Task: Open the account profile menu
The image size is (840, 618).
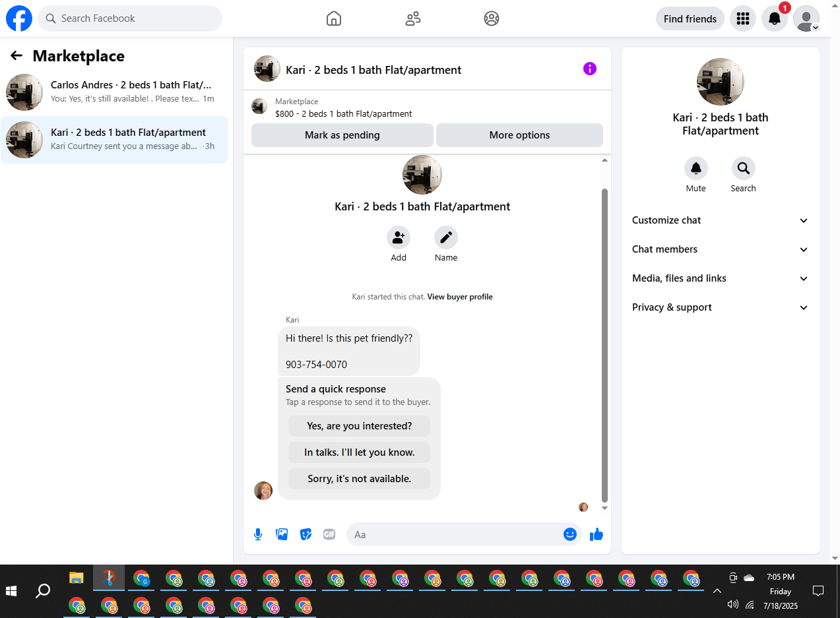Action: pyautogui.click(x=806, y=18)
